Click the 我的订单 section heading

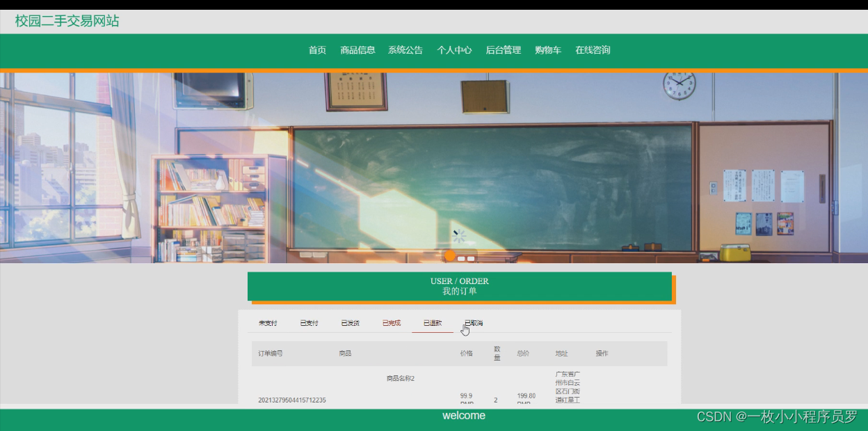click(x=460, y=292)
